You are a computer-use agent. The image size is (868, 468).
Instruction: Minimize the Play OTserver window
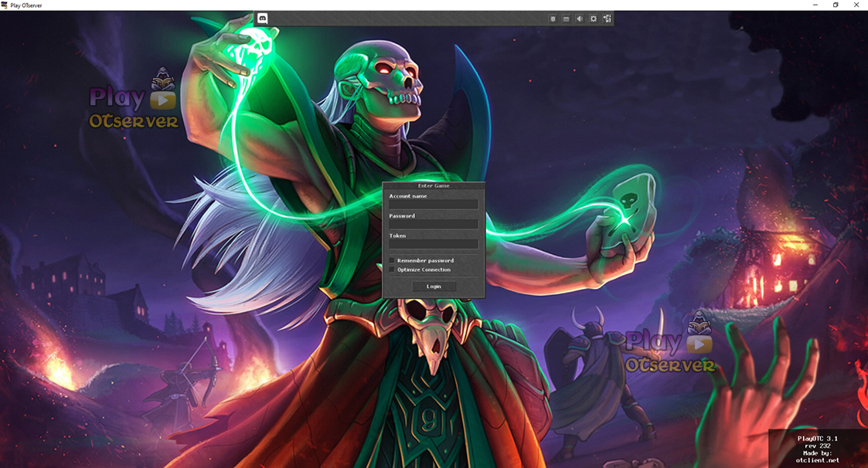point(815,5)
